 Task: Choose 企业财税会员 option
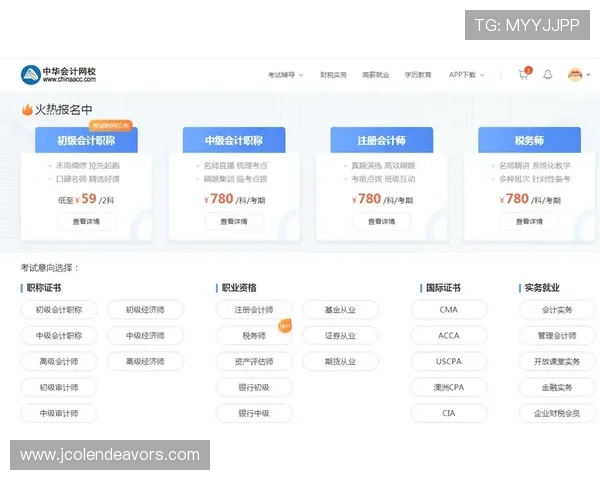(x=557, y=413)
